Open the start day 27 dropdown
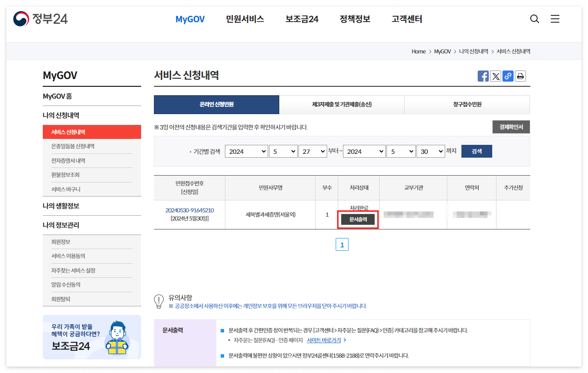The height and width of the screenshot is (373, 588). [x=313, y=151]
